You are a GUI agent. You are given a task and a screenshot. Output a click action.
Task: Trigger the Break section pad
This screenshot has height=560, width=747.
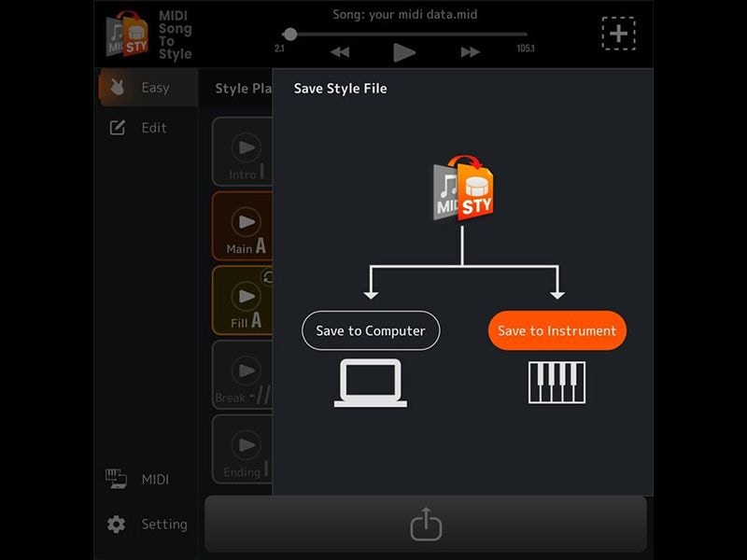pos(244,373)
